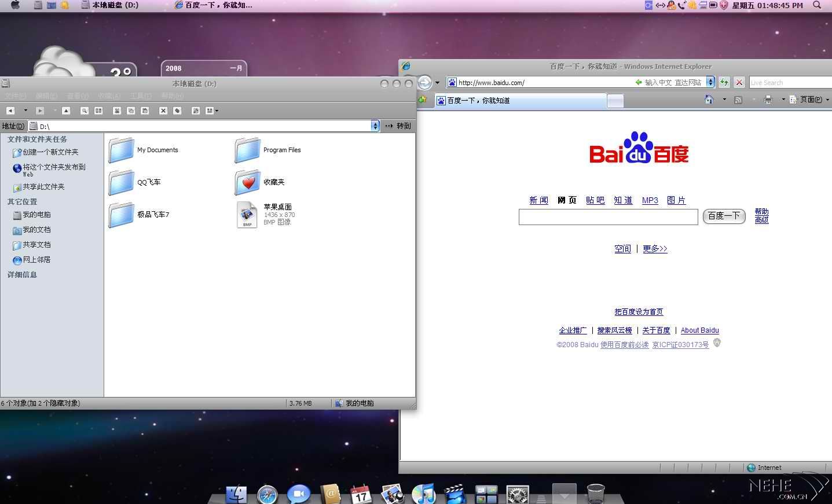Viewport: 832px width, 504px height.
Task: Click the 新闻 link on Baidu
Action: pyautogui.click(x=538, y=200)
